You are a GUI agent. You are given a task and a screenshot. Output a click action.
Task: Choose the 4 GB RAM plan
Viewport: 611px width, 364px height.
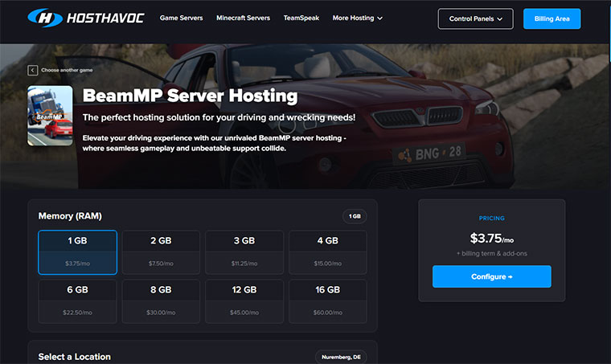328,252
